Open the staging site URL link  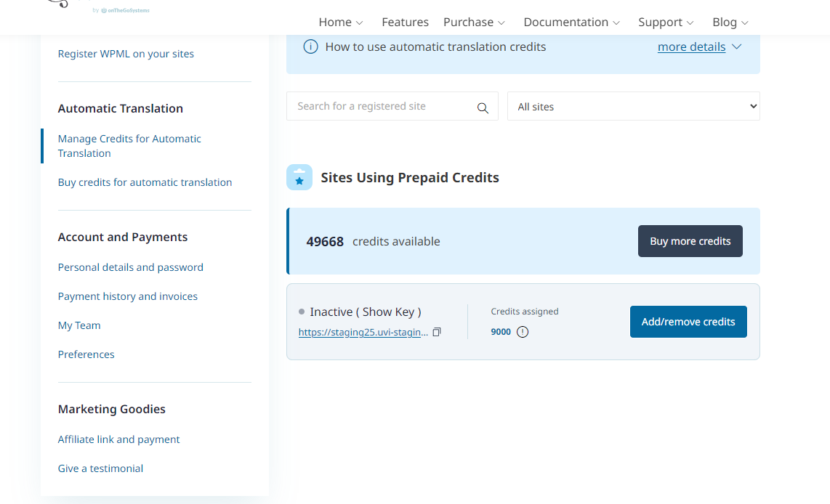pyautogui.click(x=363, y=332)
